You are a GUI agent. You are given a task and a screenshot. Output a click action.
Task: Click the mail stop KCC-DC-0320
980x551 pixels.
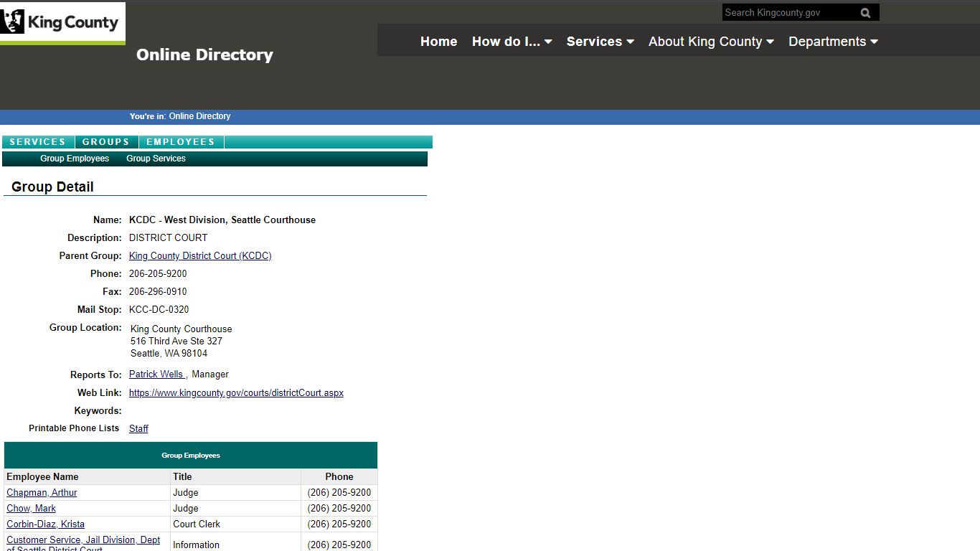pyautogui.click(x=159, y=310)
